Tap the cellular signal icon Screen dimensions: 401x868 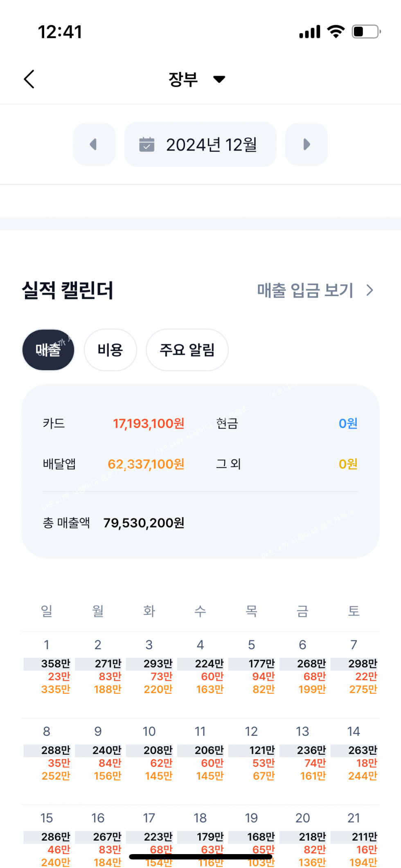pos(309,31)
